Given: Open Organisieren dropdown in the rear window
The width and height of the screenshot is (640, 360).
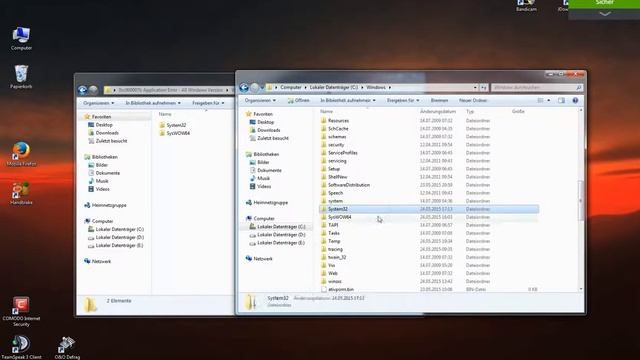Looking at the screenshot, I should point(98,103).
